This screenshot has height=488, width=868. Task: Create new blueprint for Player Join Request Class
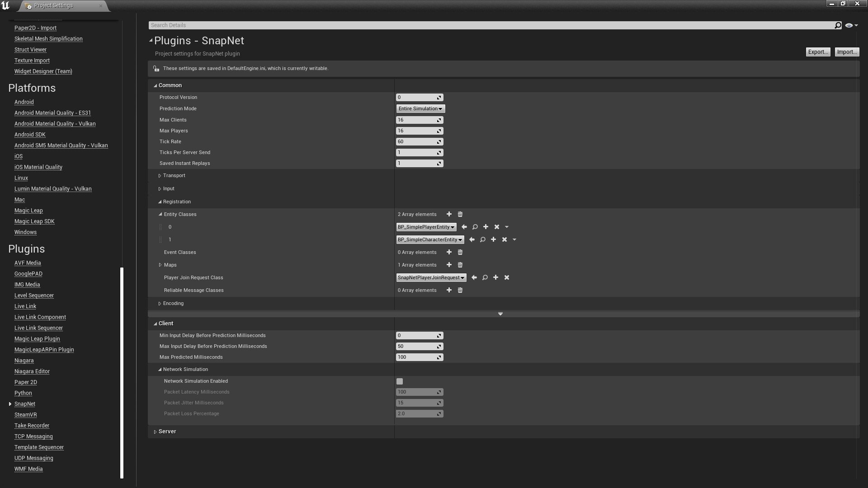496,277
